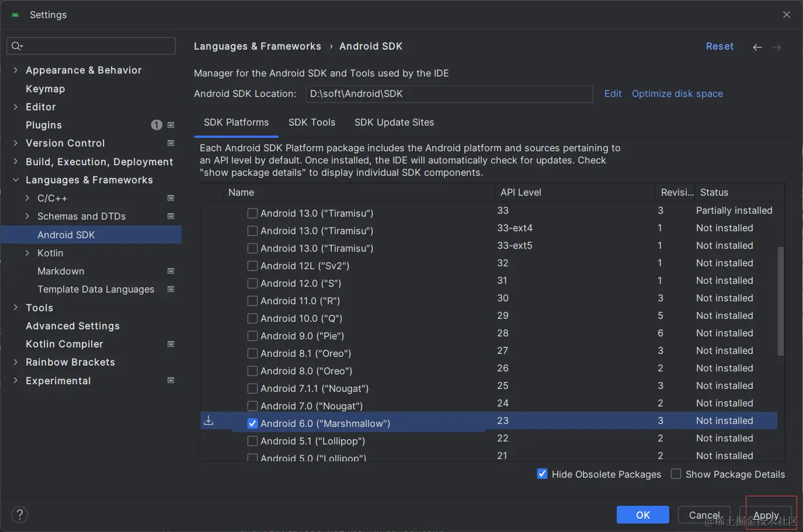Expand the Appearance & Behavior section
Image resolution: width=803 pixels, height=532 pixels.
point(15,70)
